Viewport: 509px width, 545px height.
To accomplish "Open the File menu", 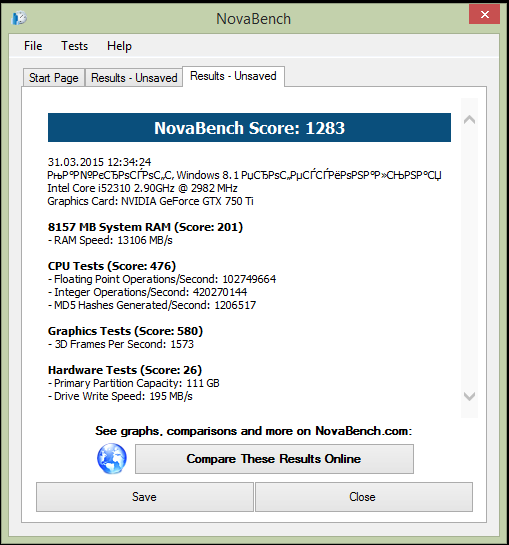I will [33, 46].
